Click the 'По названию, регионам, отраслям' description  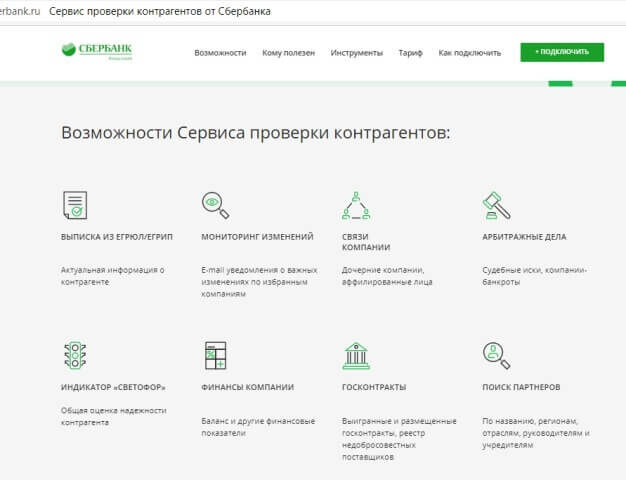coord(536,433)
